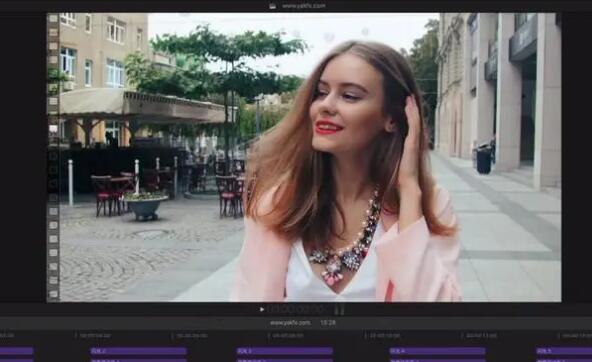Viewport: 592px width, 362px height.
Task: Click the 15:28 duration label
Action: click(328, 323)
